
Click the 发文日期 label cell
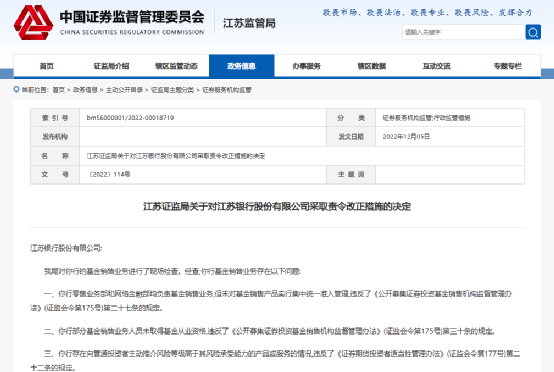351,137
